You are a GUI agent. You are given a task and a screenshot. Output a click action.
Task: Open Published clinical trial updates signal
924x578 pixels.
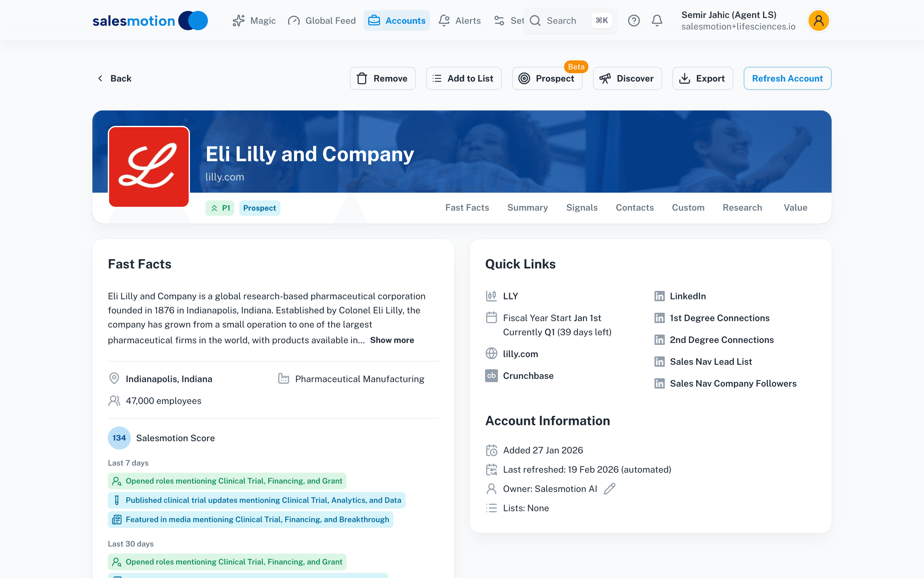pos(257,500)
